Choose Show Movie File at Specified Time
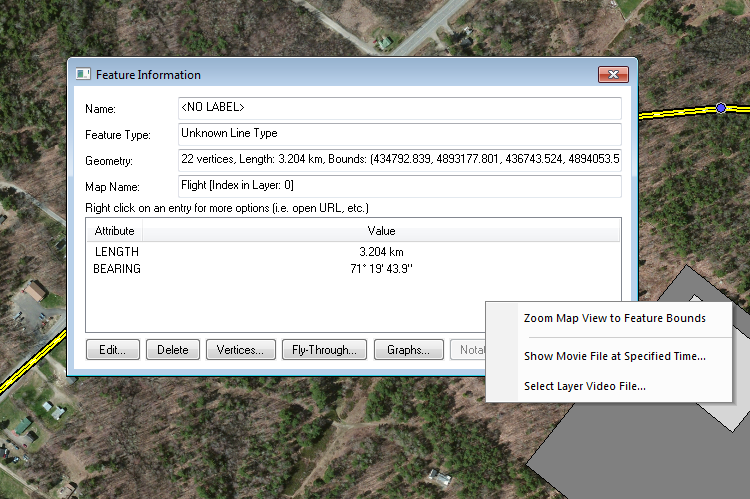750x499 pixels. (614, 356)
